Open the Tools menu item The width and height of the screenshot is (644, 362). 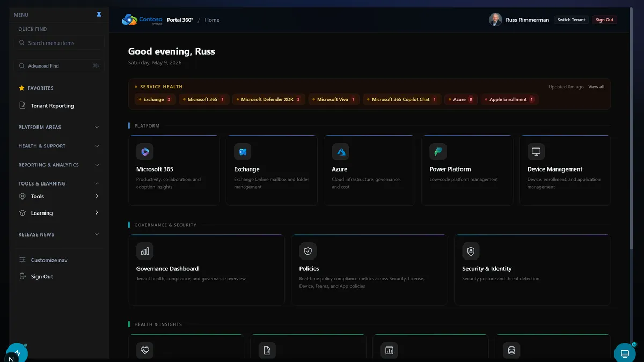[38, 197]
